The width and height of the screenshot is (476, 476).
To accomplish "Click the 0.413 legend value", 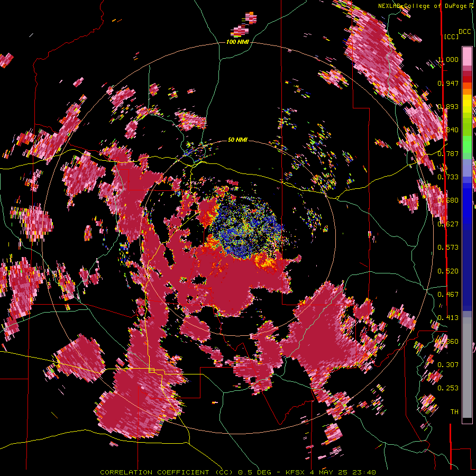I will pyautogui.click(x=448, y=318).
